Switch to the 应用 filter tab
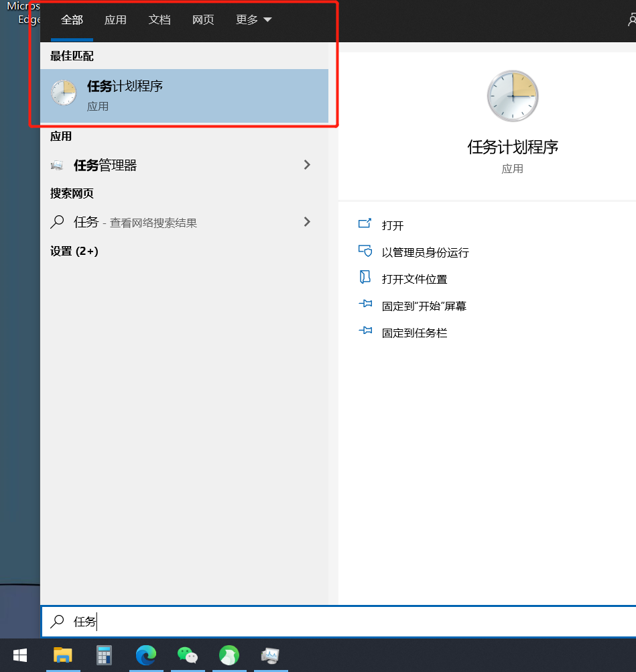 (x=115, y=20)
